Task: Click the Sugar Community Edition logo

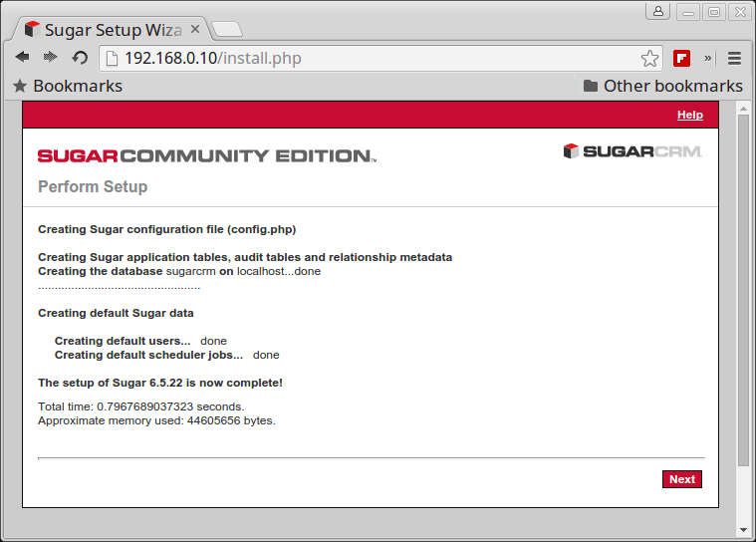Action: pos(207,156)
